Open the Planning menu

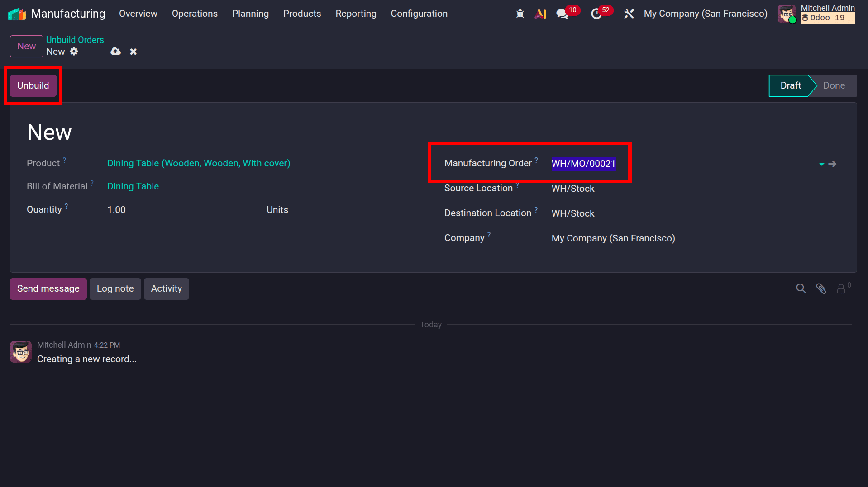coord(250,14)
